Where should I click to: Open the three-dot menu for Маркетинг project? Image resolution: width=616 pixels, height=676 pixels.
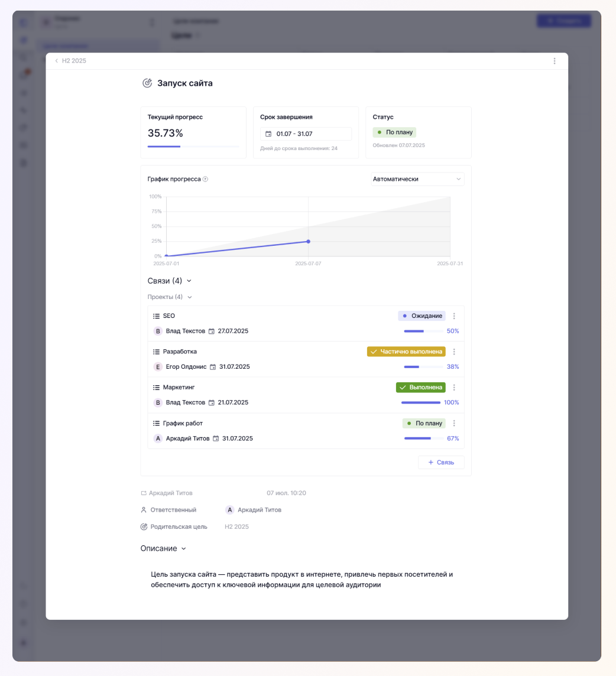tap(454, 388)
